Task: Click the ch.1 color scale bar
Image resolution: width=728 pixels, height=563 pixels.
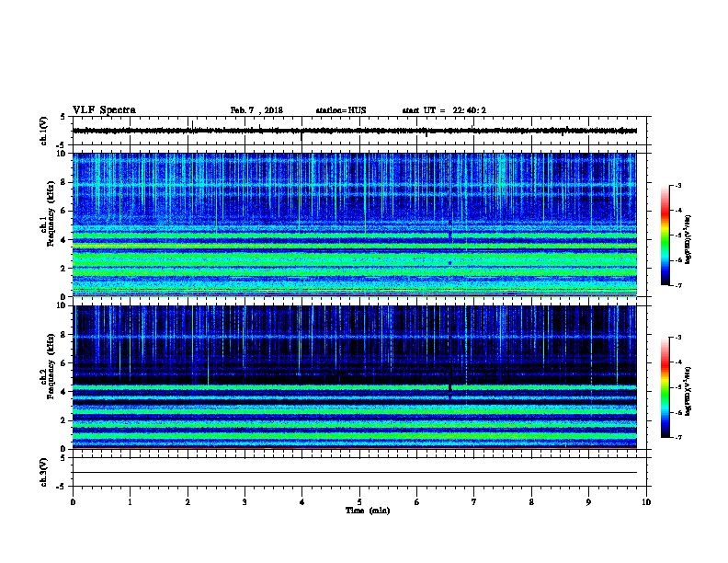Action: [665, 236]
